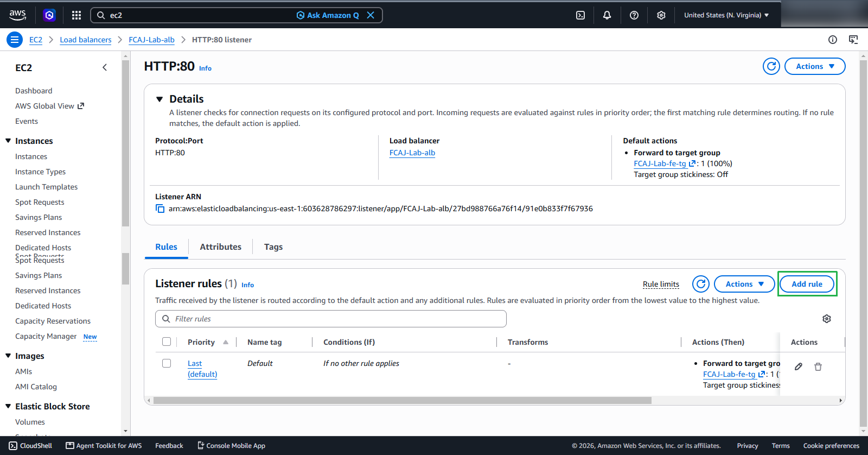Open CloudShell in the bottom bar
This screenshot has width=868, height=455.
coord(30,446)
